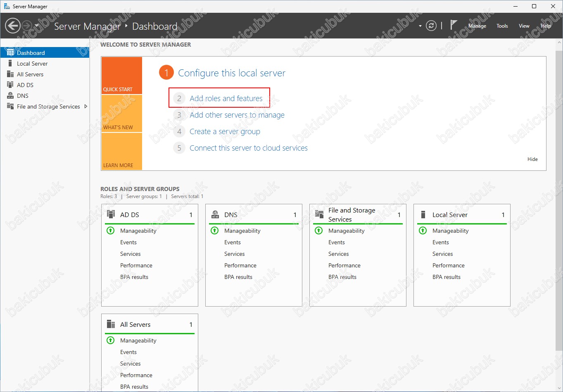Select AD DS in the sidebar
The image size is (563, 392).
pyautogui.click(x=45, y=85)
